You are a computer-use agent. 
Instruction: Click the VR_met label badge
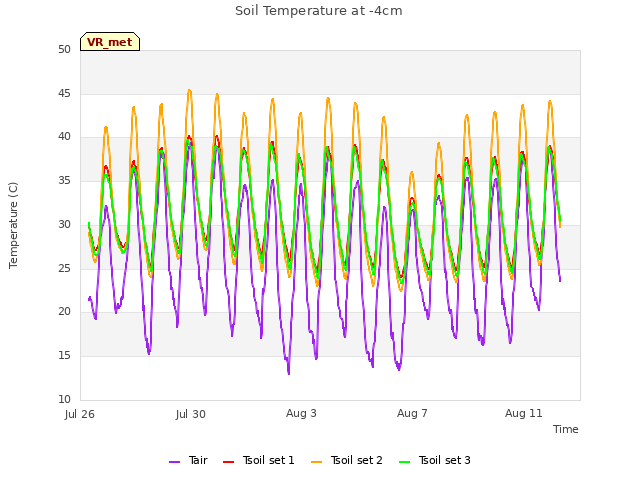point(110,42)
